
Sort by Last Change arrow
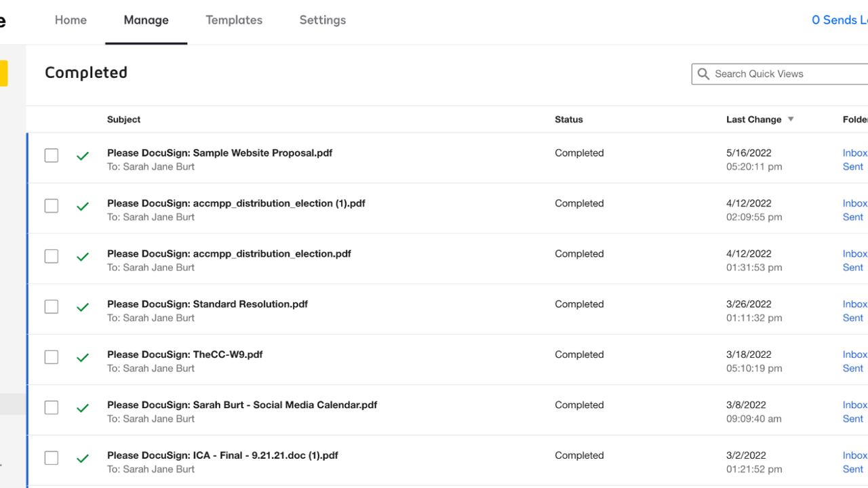tap(790, 119)
